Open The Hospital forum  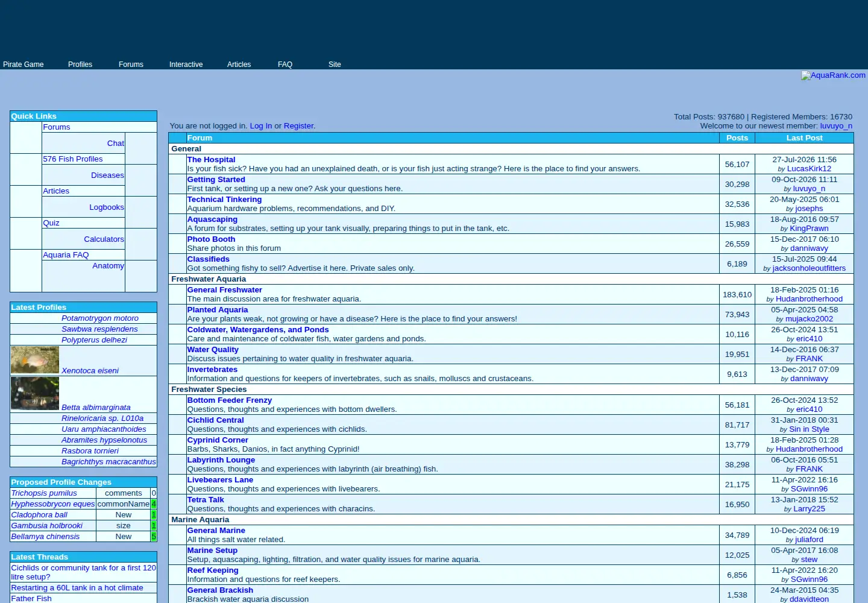point(211,160)
